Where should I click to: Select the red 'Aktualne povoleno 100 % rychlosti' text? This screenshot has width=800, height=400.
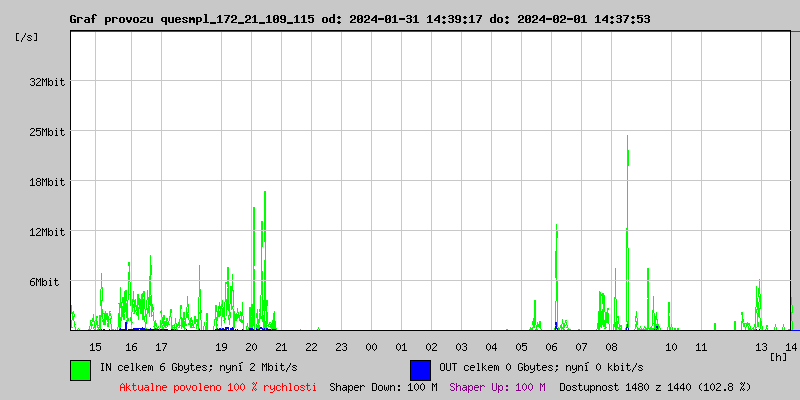click(x=218, y=387)
